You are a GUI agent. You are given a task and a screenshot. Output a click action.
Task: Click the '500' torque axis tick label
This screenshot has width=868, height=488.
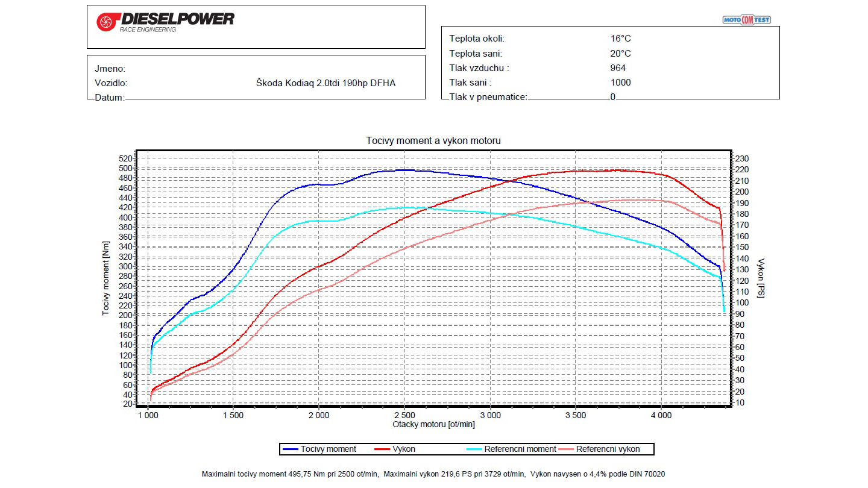[126, 168]
